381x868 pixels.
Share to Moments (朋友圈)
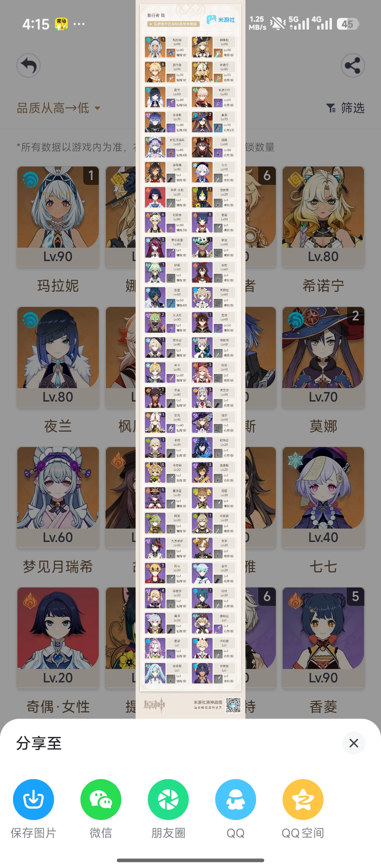(168, 799)
